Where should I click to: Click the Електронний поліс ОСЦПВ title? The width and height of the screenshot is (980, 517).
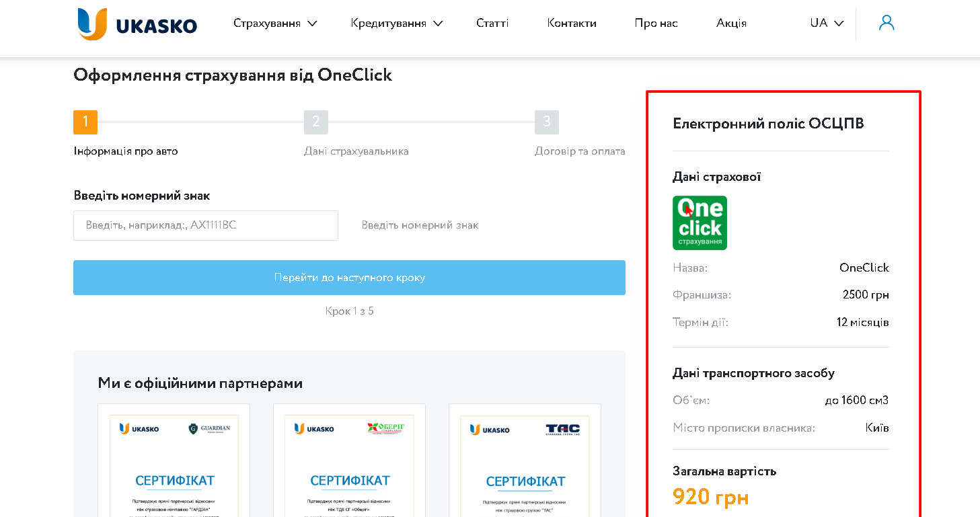[x=768, y=124]
